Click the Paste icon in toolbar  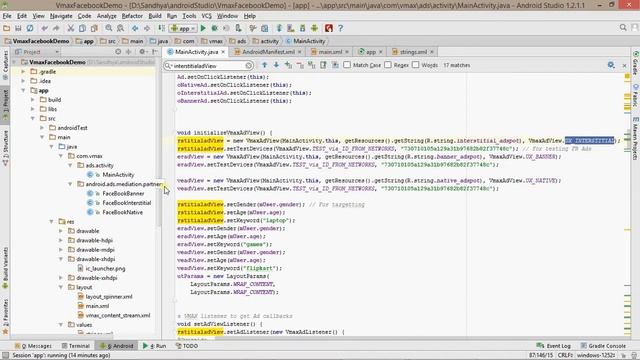point(94,28)
